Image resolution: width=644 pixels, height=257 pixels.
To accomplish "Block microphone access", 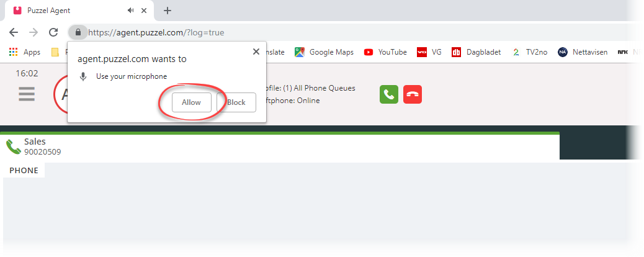I will click(x=236, y=102).
